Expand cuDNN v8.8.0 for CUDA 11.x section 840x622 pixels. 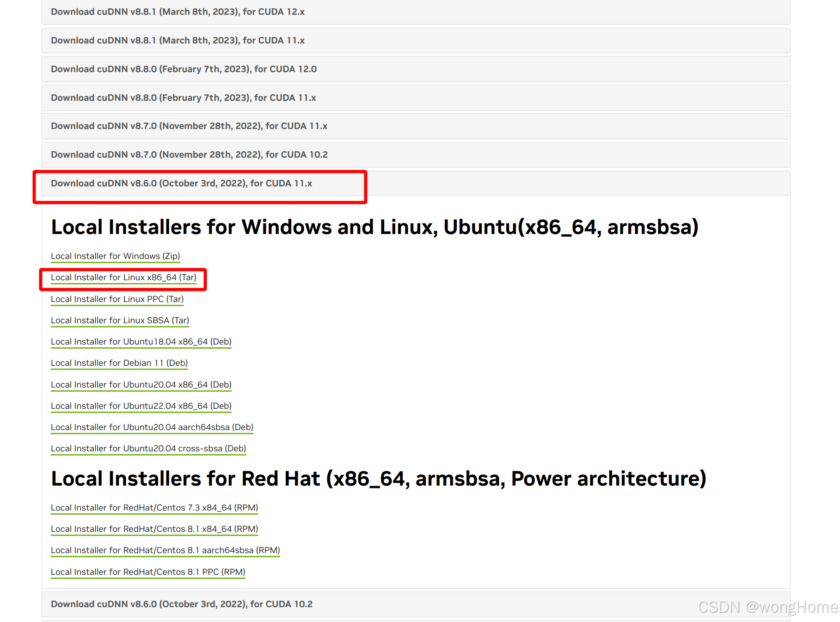(x=416, y=98)
